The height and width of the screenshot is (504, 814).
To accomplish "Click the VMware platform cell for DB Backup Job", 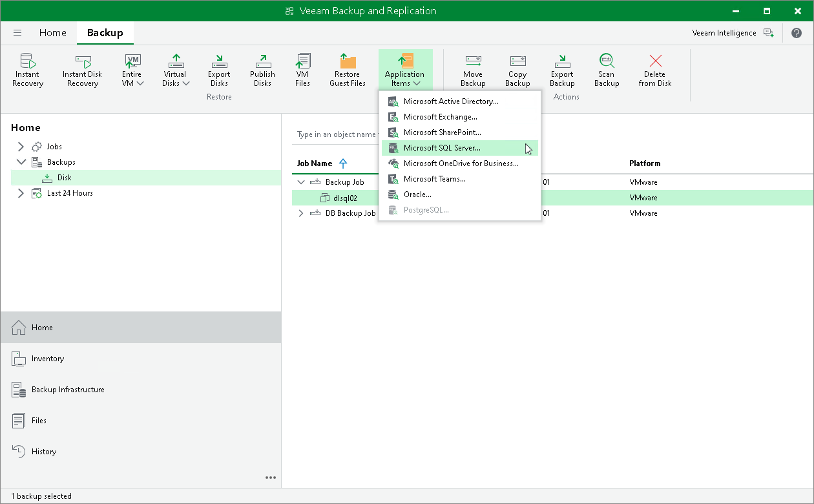I will coord(643,213).
